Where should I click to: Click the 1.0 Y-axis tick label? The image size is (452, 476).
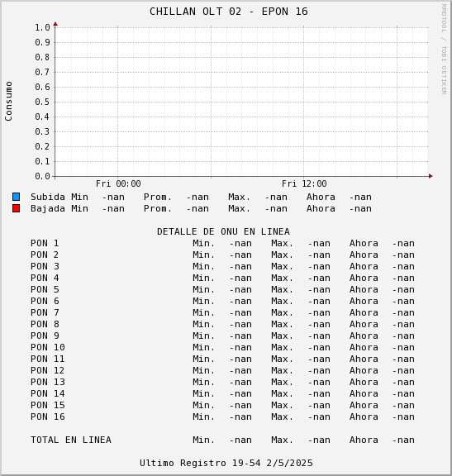pos(42,27)
